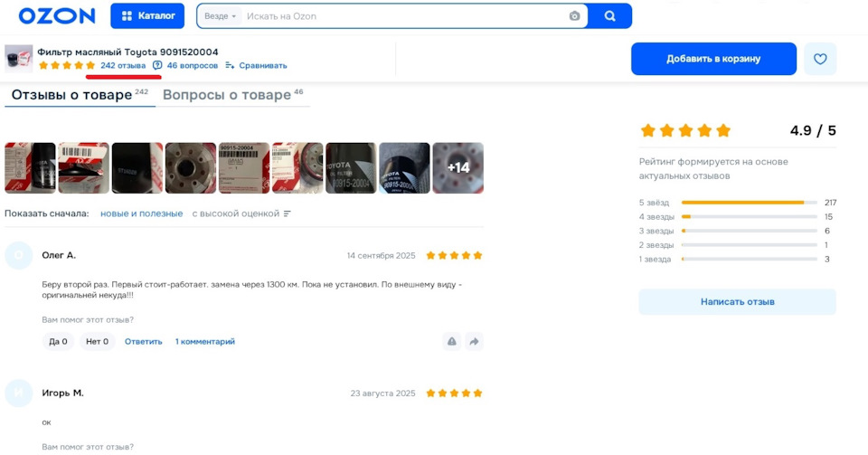Open the barcode box photo thumbnail
Screen dimensions: 868x455
pyautogui.click(x=83, y=167)
